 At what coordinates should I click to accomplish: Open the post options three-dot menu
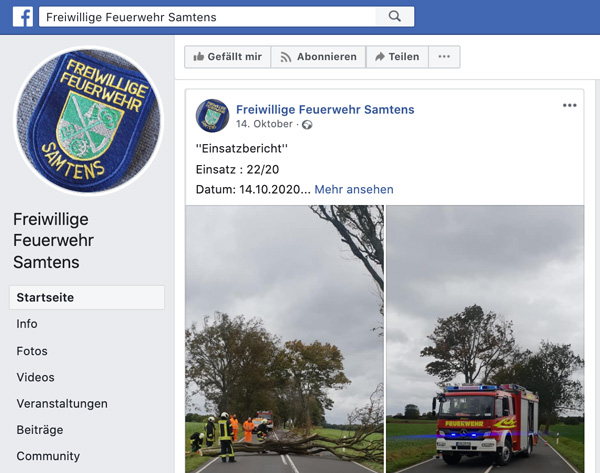tap(569, 106)
